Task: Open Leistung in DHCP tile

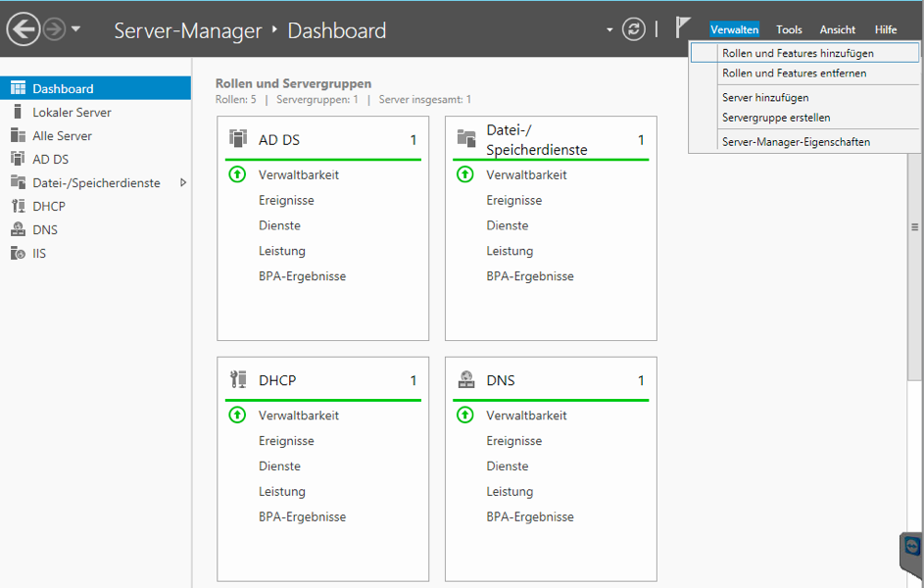Action: click(x=281, y=491)
